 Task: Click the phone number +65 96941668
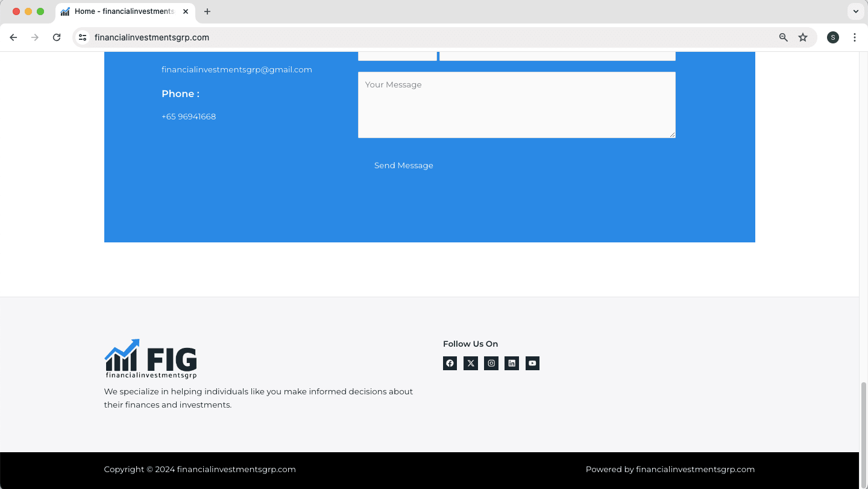(189, 116)
